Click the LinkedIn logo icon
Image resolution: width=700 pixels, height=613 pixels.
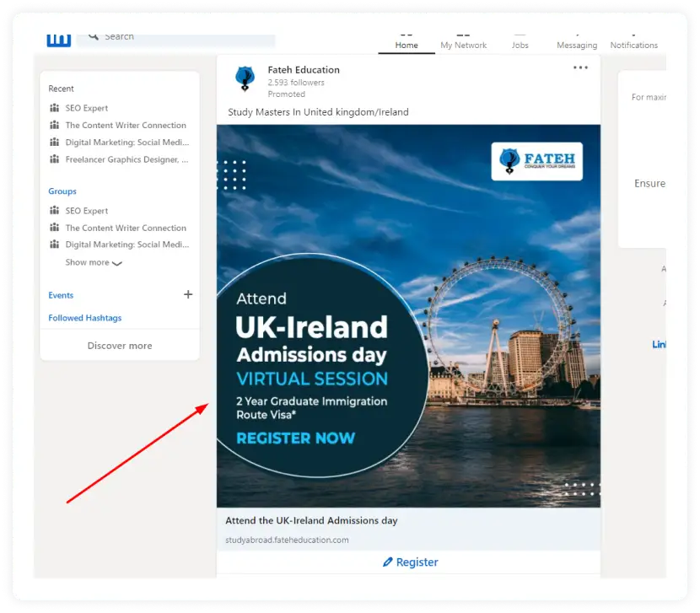(x=59, y=40)
